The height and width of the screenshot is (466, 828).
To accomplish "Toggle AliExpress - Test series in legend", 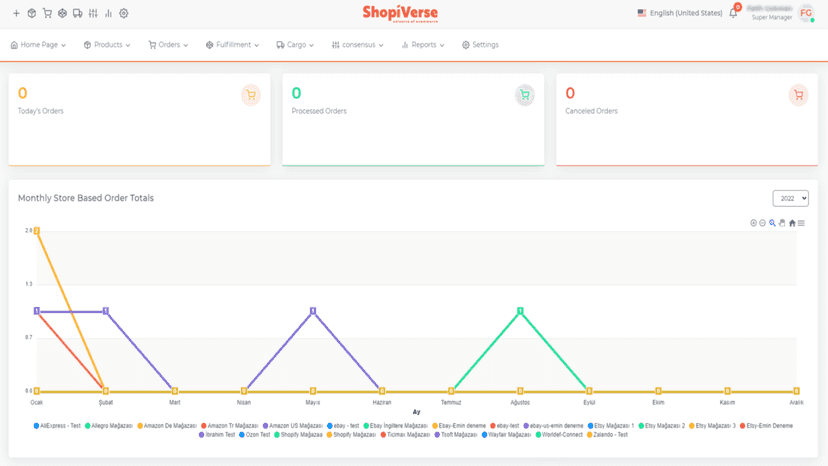I will (x=57, y=426).
